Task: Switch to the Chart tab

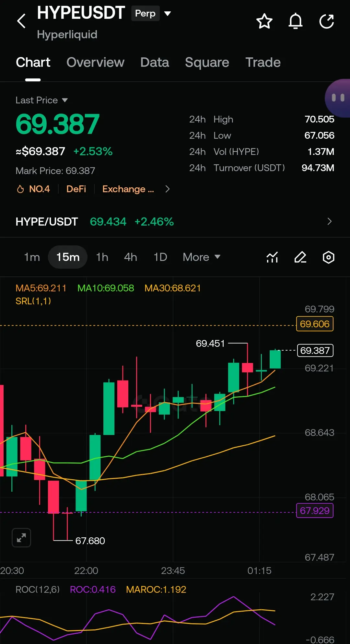Action: [x=33, y=62]
